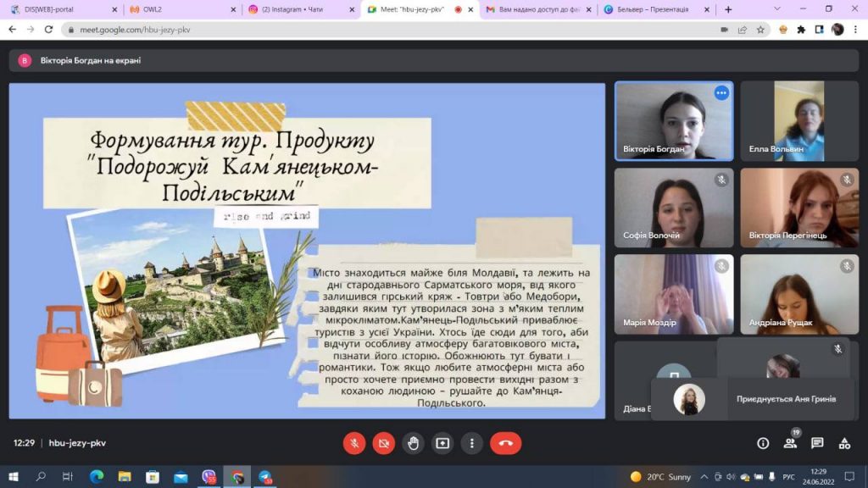Image resolution: width=868 pixels, height=488 pixels.
Task: Turn on the camera in Meet
Action: (384, 443)
